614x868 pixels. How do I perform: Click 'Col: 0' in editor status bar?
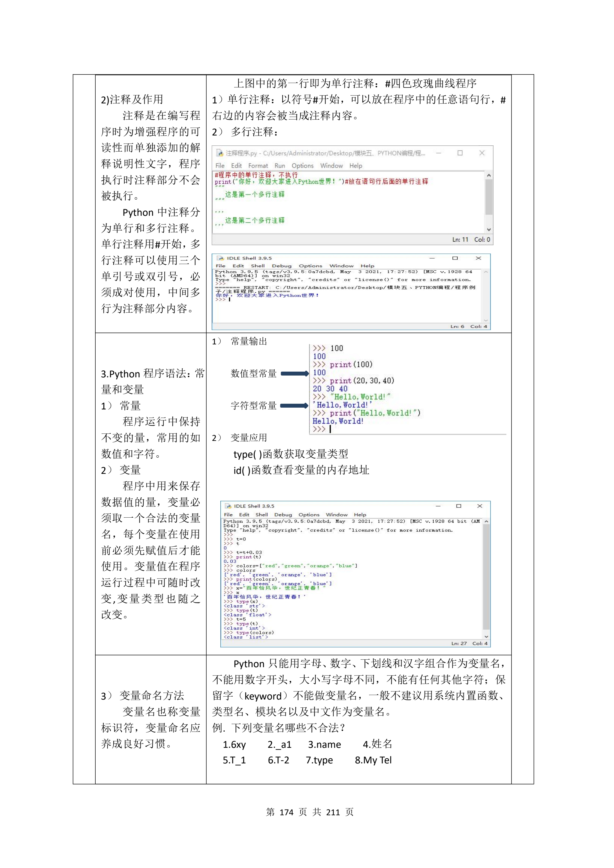(x=482, y=240)
